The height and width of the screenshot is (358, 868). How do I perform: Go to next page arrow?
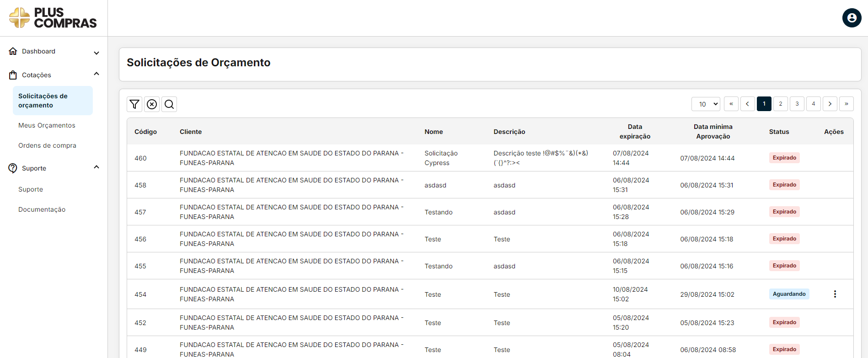click(830, 104)
